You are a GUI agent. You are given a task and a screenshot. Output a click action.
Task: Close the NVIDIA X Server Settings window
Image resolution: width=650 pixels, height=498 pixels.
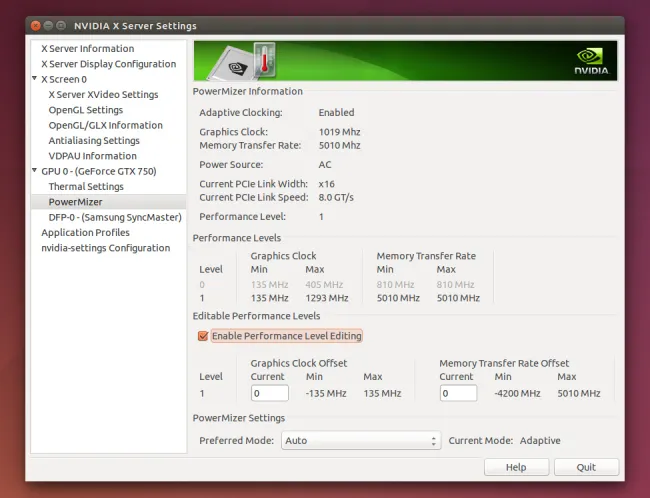pos(36,26)
